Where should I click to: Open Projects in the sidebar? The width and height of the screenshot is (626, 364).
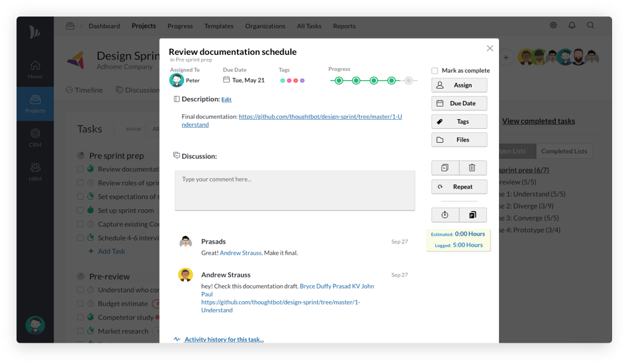(x=35, y=104)
